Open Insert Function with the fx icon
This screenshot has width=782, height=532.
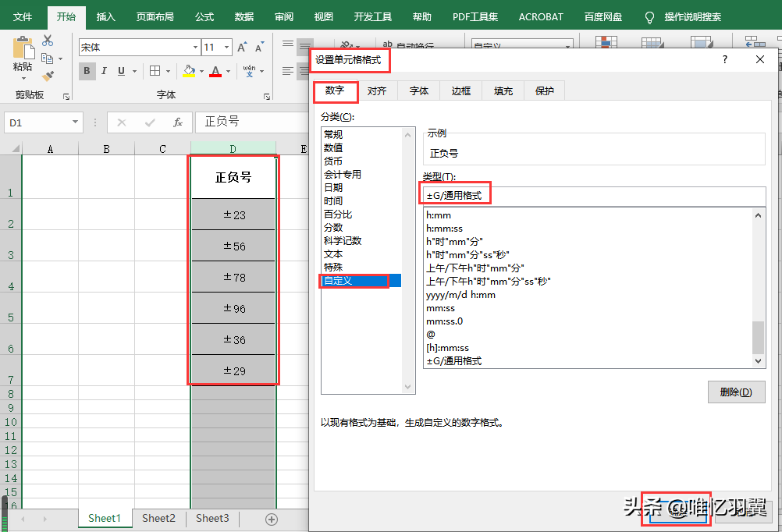pyautogui.click(x=177, y=122)
